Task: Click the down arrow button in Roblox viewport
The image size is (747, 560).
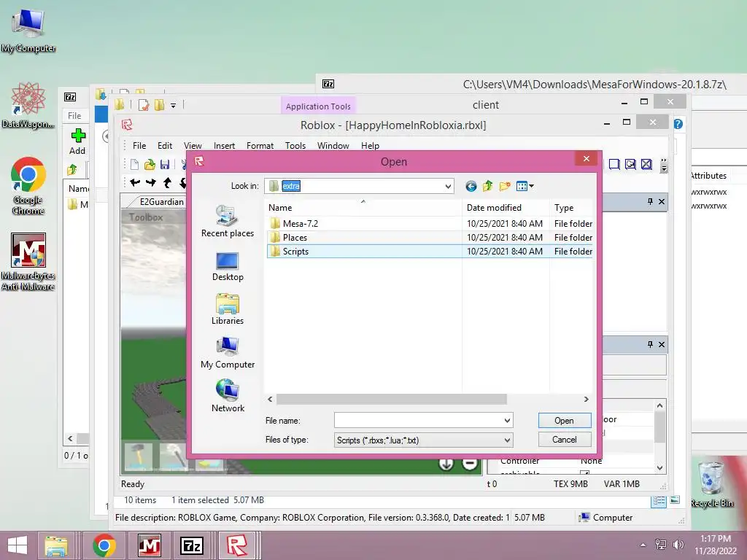Action: coord(446,463)
